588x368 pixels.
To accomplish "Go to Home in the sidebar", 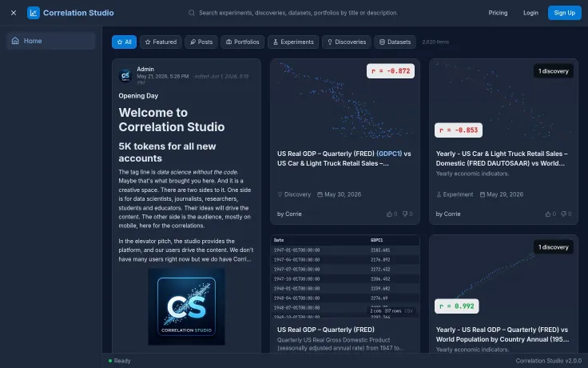I will (51, 41).
